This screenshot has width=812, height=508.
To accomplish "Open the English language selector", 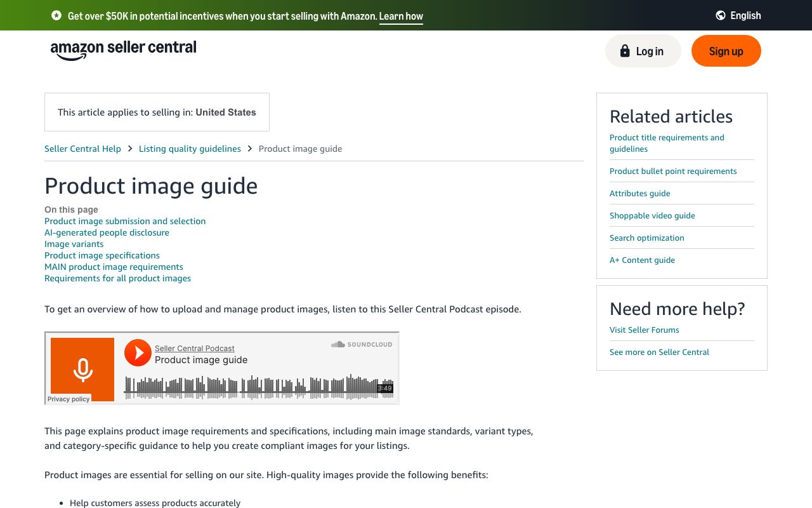I will [738, 15].
